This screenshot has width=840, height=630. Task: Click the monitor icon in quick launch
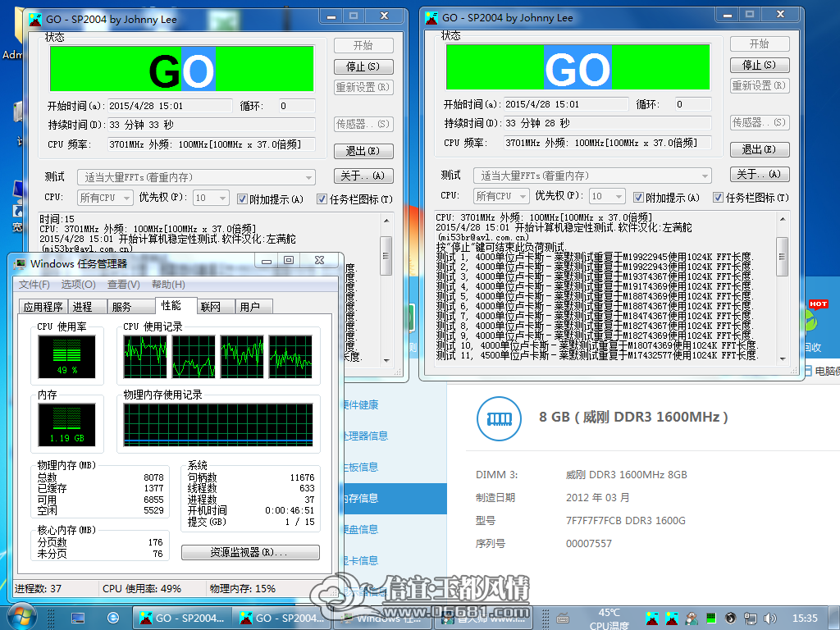tap(78, 619)
